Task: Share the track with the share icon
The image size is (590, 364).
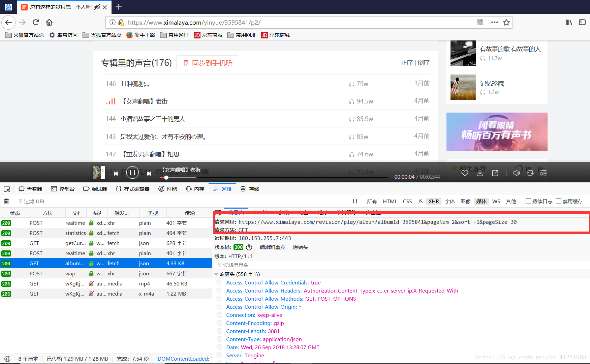Action: [495, 173]
